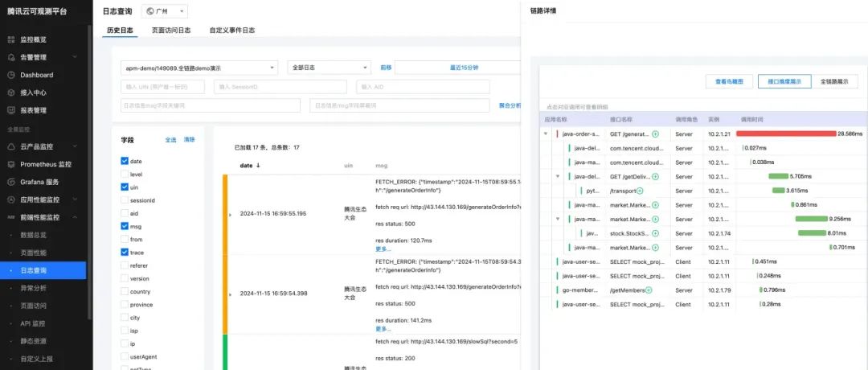Click the sort arrow beside date column header
The width and height of the screenshot is (868, 370).
pos(258,166)
